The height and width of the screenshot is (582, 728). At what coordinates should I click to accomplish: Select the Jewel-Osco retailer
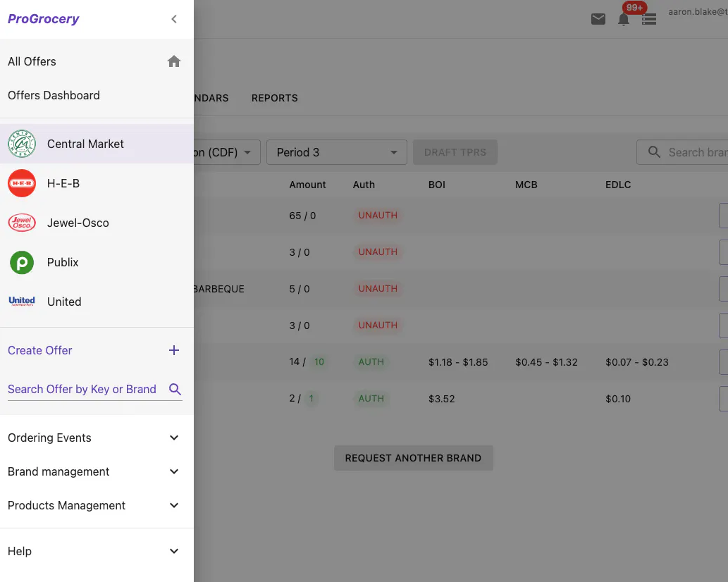(x=97, y=223)
